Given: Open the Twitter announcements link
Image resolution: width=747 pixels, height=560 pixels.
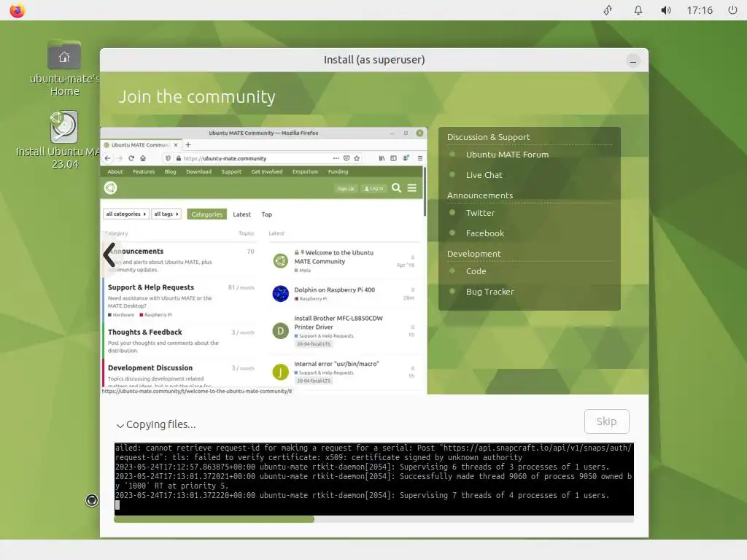Looking at the screenshot, I should point(480,213).
